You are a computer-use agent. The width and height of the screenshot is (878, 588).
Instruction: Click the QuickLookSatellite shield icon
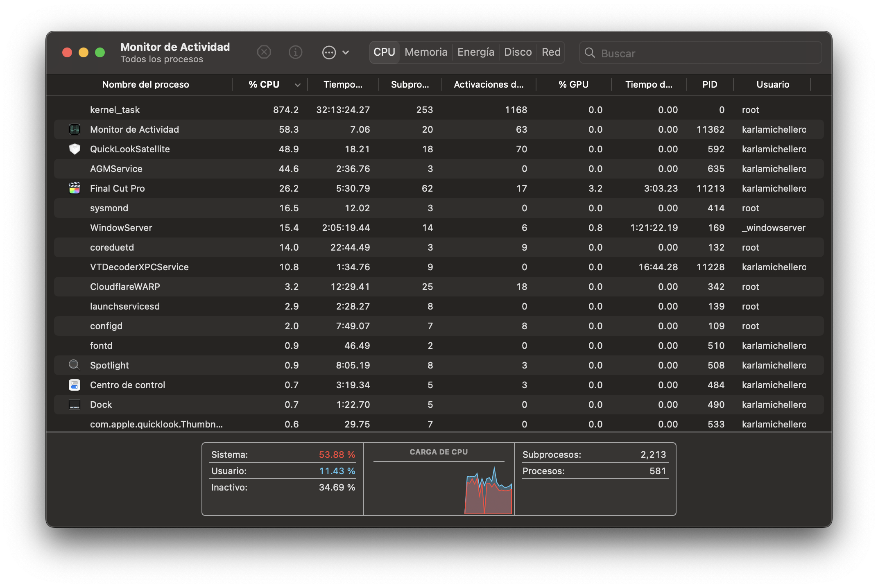tap(75, 149)
